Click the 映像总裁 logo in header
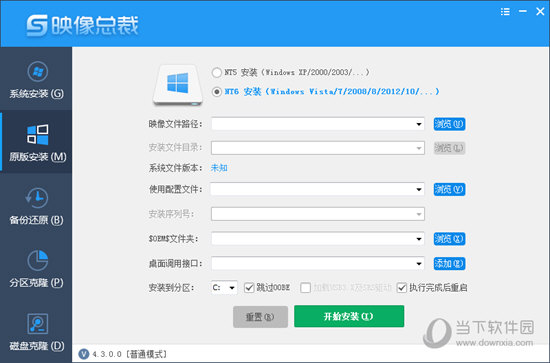 click(x=83, y=25)
